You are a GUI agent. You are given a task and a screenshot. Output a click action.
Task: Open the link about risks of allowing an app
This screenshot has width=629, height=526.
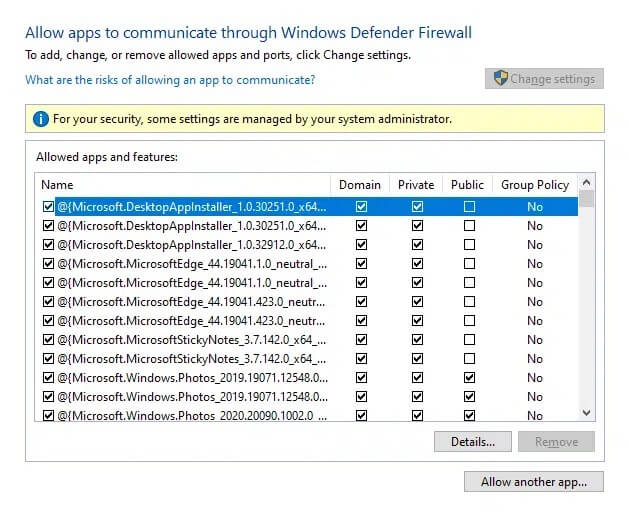click(x=170, y=80)
